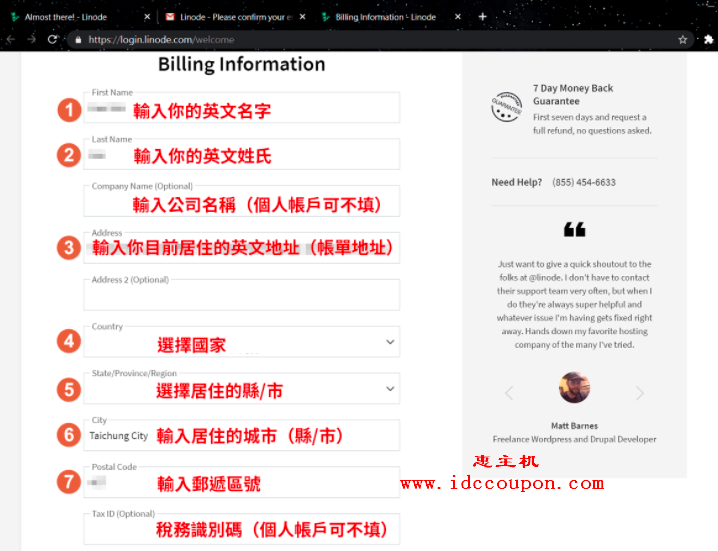The height and width of the screenshot is (551, 718).
Task: Open the extensions puzzle icon
Action: pyautogui.click(x=707, y=40)
